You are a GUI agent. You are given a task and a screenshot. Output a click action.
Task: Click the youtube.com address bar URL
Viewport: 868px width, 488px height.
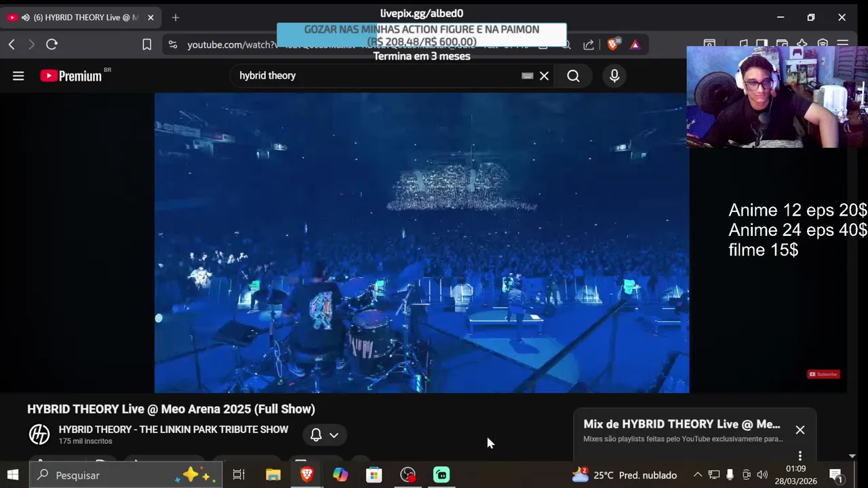[232, 45]
